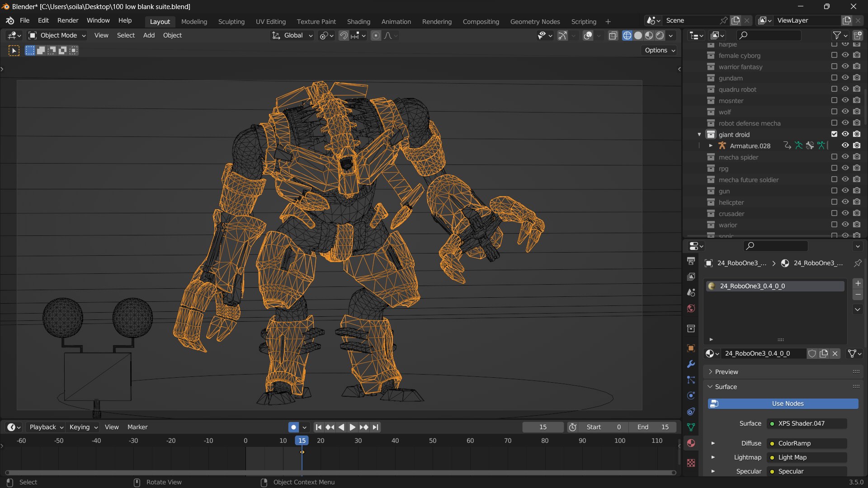Toggle auto keying record button
Viewport: 868px width, 488px height.
[294, 427]
